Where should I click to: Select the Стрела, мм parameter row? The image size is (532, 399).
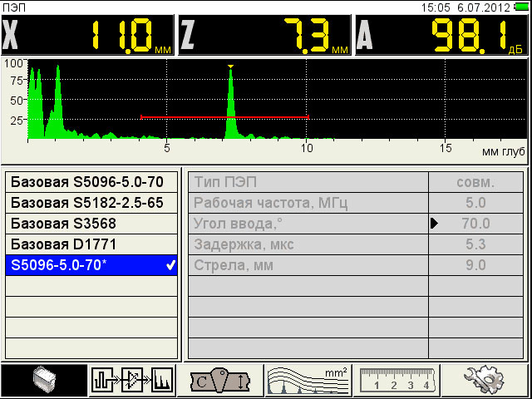point(308,266)
